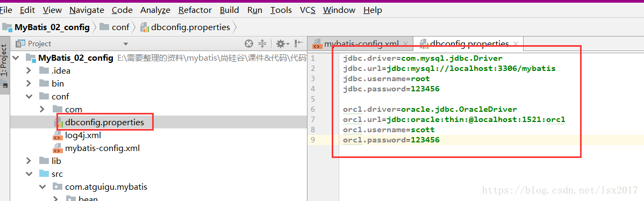Viewport: 644px width, 201px height.
Task: Expand the bin folder
Action: (28, 84)
